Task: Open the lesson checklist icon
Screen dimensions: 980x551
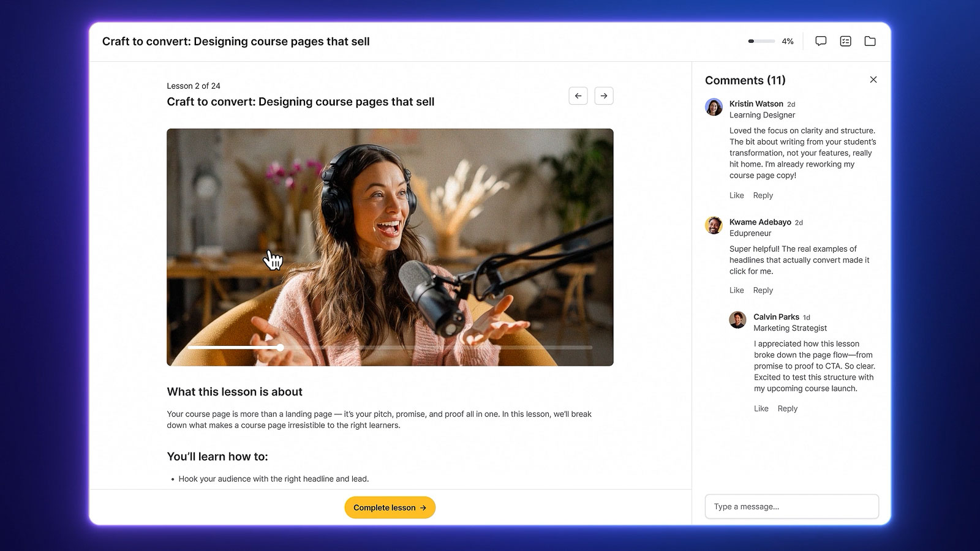Action: click(x=845, y=41)
